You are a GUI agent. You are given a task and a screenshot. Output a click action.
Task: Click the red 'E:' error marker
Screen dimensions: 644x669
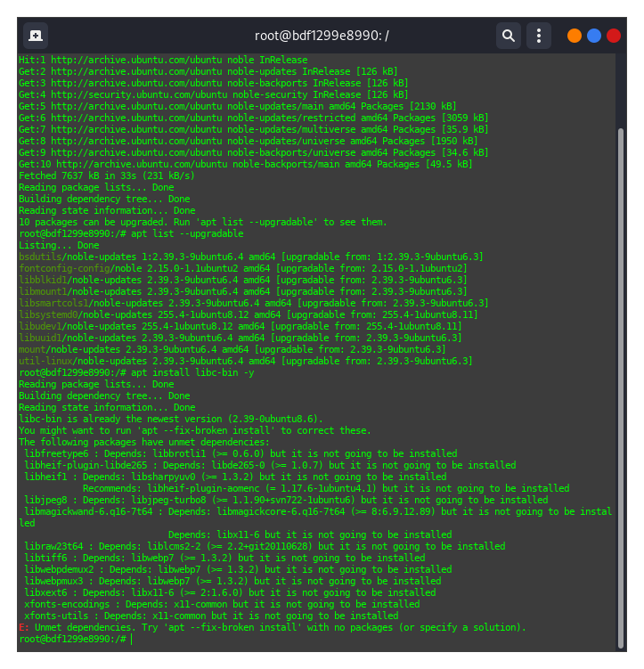pos(23,627)
